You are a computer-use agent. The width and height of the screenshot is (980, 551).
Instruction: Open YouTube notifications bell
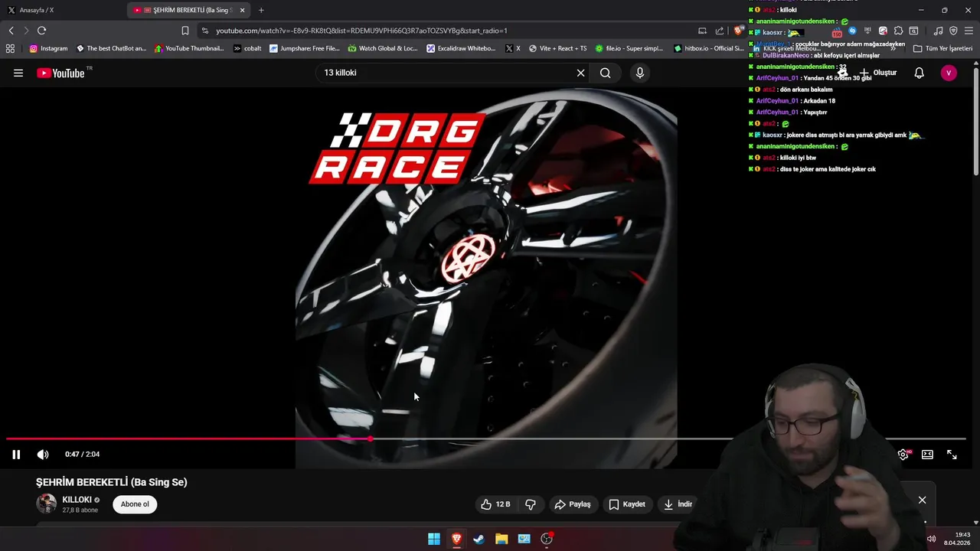click(919, 73)
